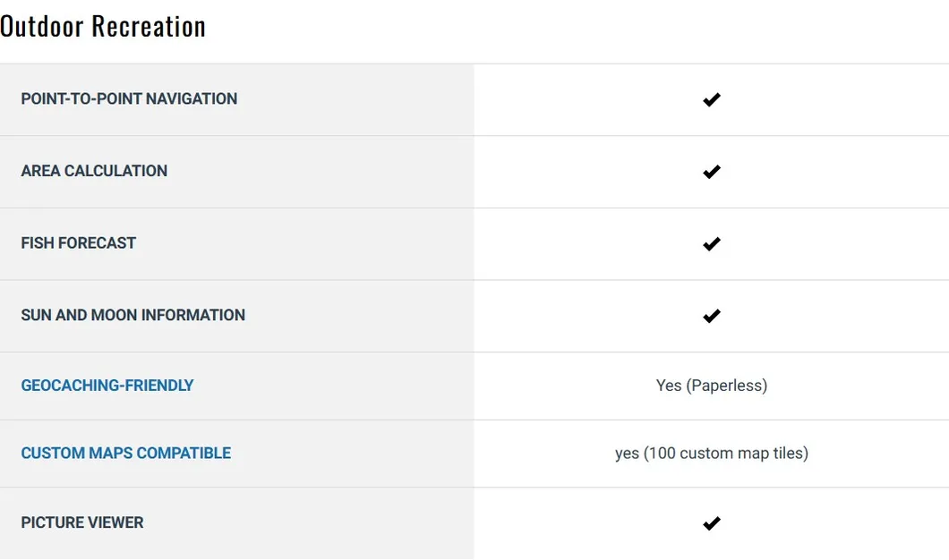
Task: Click the word 'INFORMATION' in the fourth row
Action: pyautogui.click(x=193, y=315)
